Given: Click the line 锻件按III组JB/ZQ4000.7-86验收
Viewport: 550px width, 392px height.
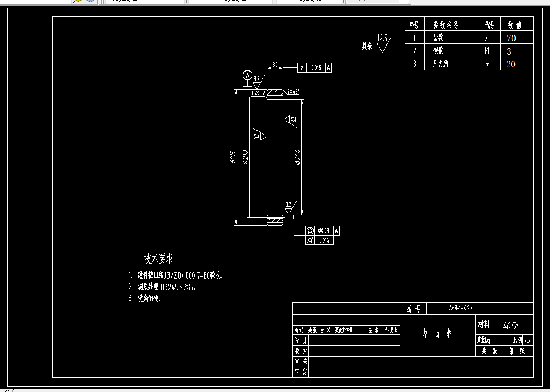Looking at the screenshot, I should [180, 275].
